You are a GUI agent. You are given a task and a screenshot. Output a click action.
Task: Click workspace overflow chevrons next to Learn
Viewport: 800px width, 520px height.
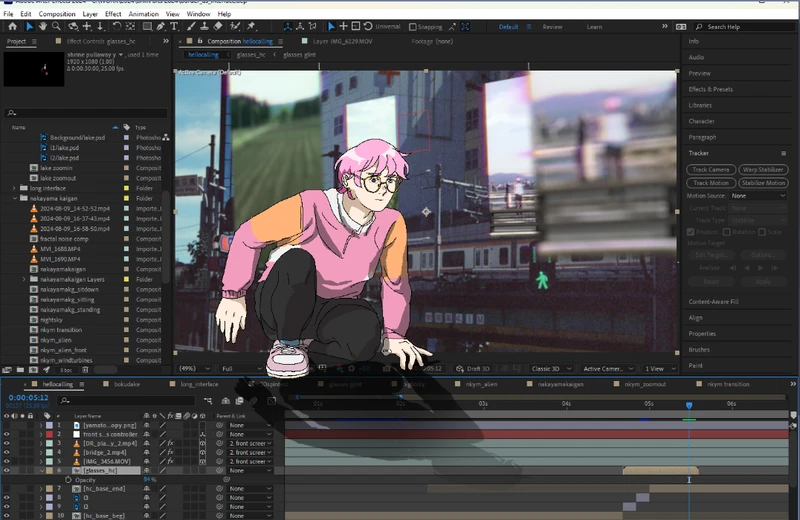(x=665, y=27)
